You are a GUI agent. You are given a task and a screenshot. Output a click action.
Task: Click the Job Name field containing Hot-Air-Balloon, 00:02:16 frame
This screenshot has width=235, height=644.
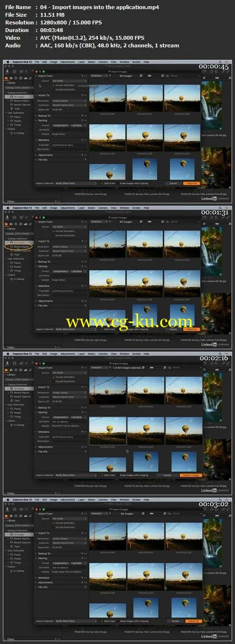pos(69,421)
